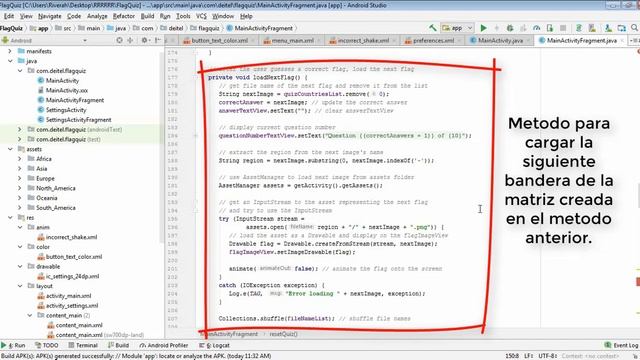Image resolution: width=640 pixels, height=360 pixels.
Task: Expand the South_America folder
Action: (x=20, y=208)
